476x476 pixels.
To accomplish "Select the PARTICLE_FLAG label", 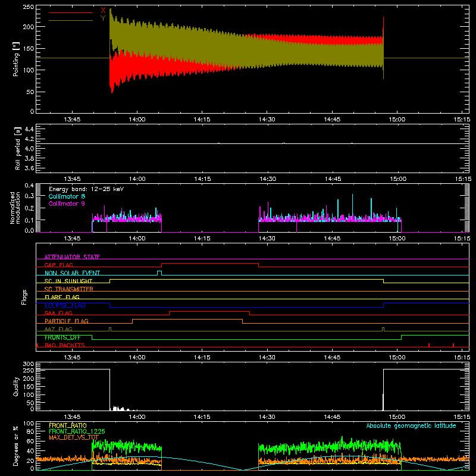I will coord(67,321).
